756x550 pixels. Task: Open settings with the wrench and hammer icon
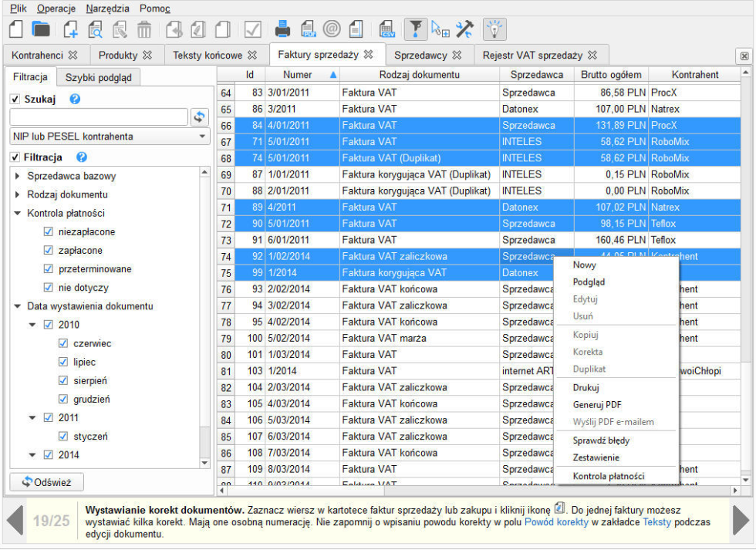point(464,29)
